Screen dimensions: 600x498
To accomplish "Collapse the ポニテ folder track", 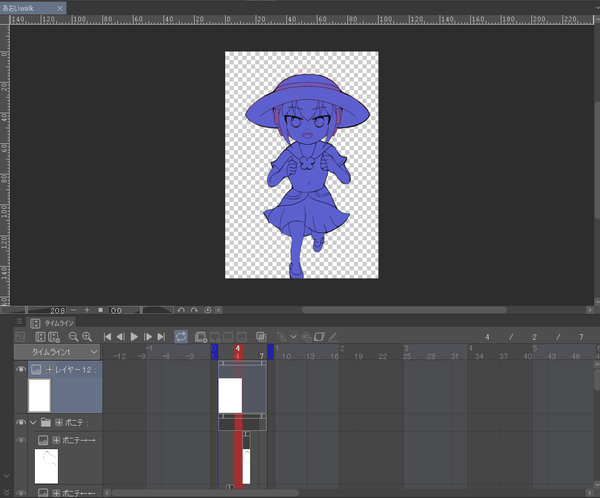I will [x=32, y=423].
